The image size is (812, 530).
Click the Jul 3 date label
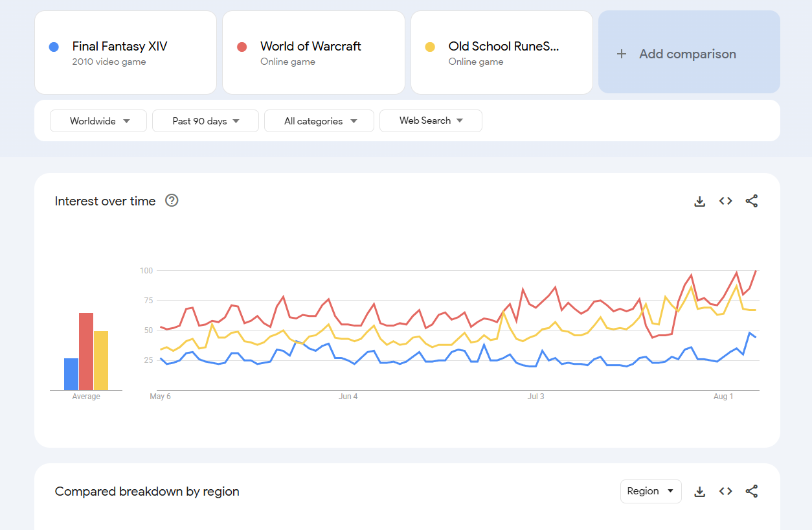(x=536, y=397)
